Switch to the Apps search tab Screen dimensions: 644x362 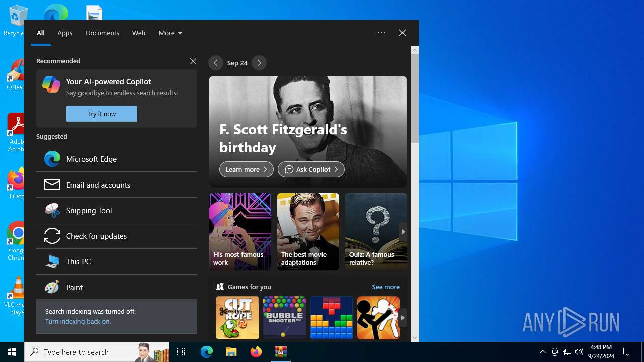pos(65,33)
